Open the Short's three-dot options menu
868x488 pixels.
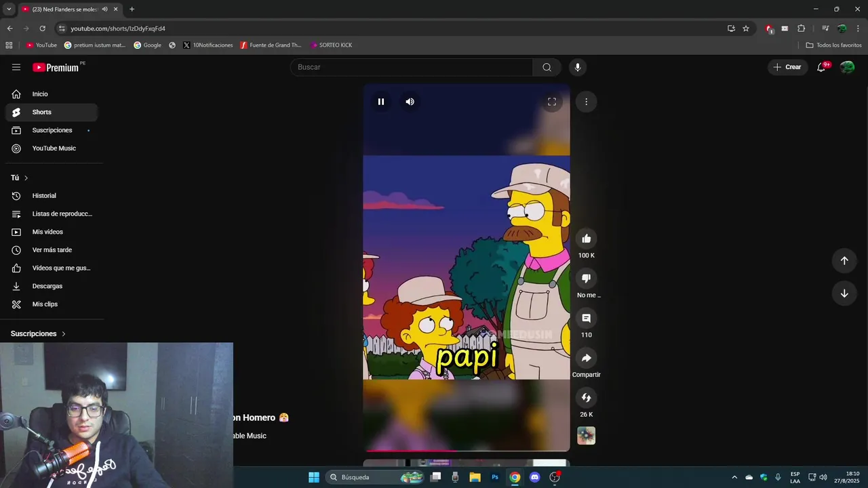pyautogui.click(x=586, y=102)
